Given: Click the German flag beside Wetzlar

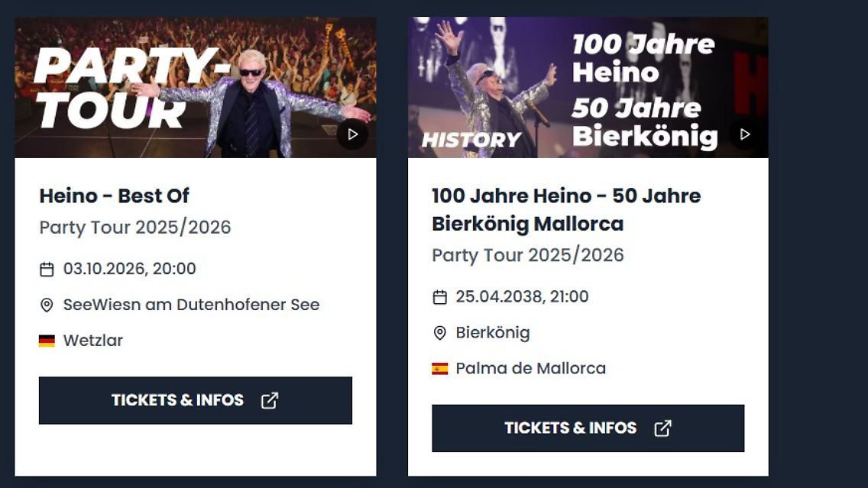Looking at the screenshot, I should [47, 341].
